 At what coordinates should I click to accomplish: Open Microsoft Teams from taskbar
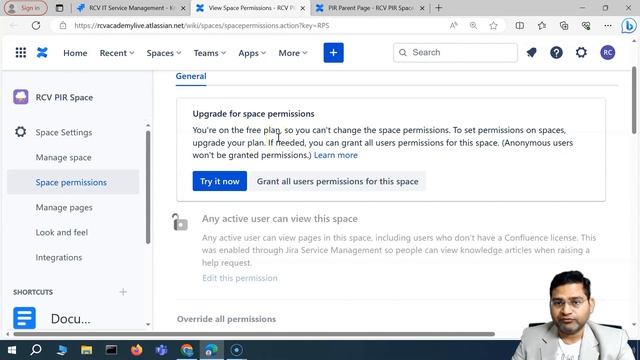162,350
